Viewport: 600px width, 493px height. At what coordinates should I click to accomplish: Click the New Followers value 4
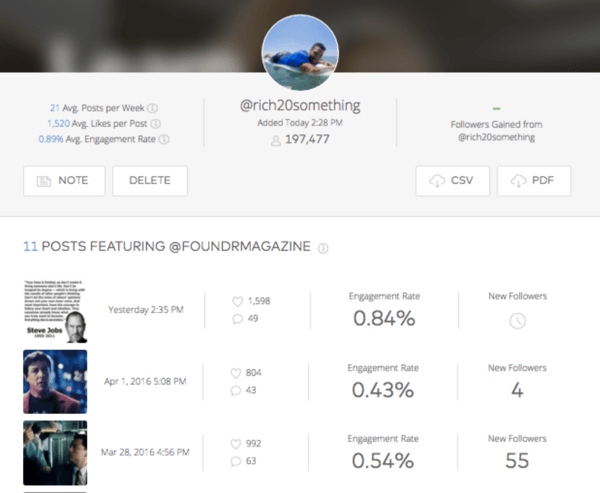pos(517,390)
